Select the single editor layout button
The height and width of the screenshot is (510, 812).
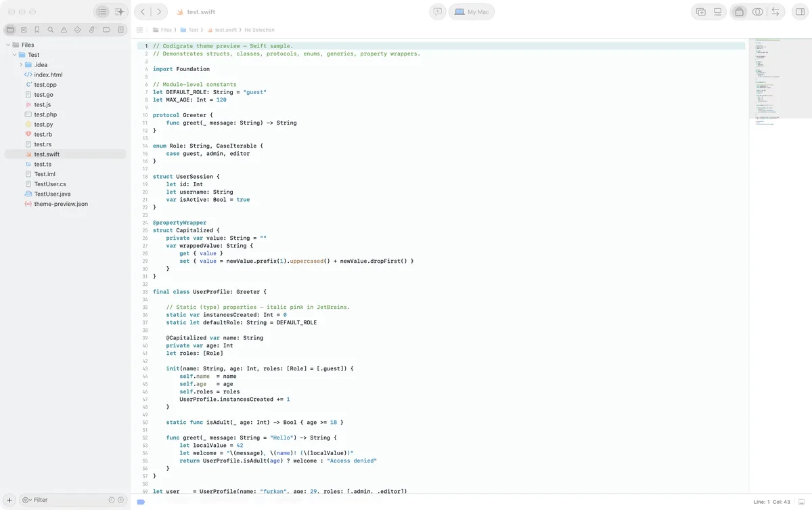739,12
